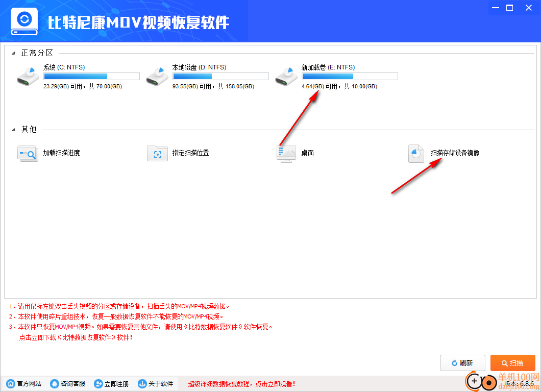Viewport: 541px width, 392px height.
Task: Click the info icon beside 关于软件
Action: (x=142, y=384)
